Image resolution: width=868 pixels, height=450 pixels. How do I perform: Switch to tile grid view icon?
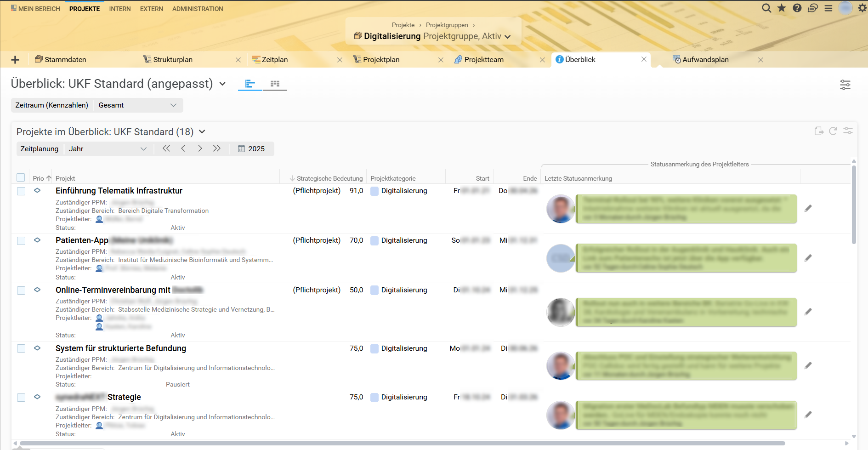coord(275,84)
